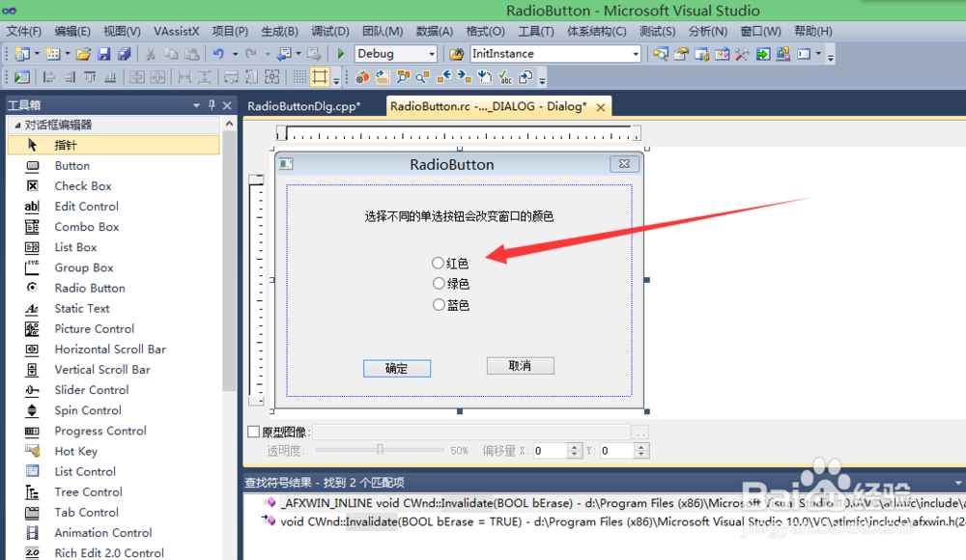Click the 透明度 transparency slider

tap(380, 450)
